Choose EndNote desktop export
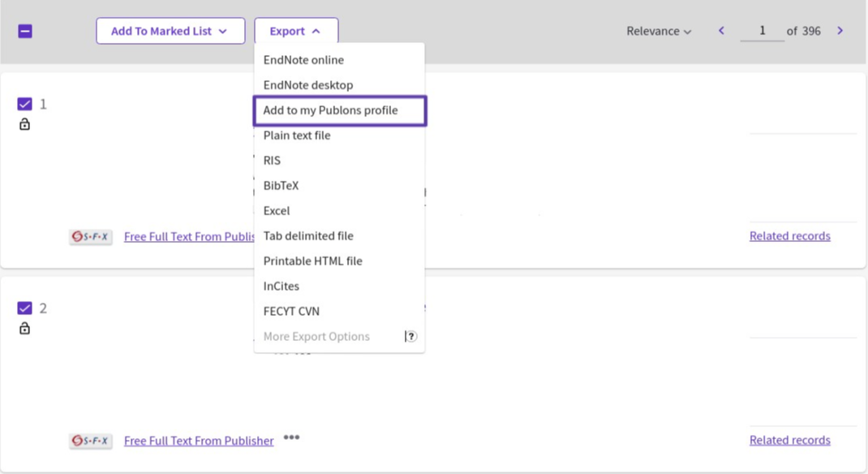 point(339,84)
